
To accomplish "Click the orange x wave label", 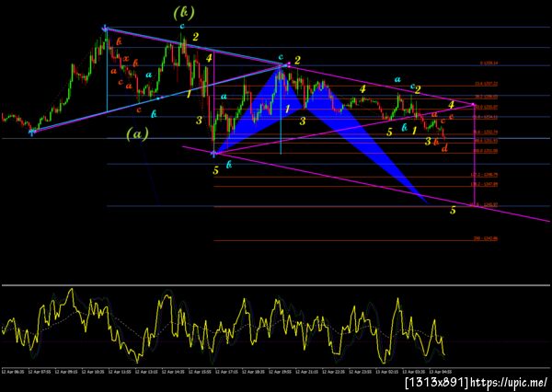I will point(126,59).
